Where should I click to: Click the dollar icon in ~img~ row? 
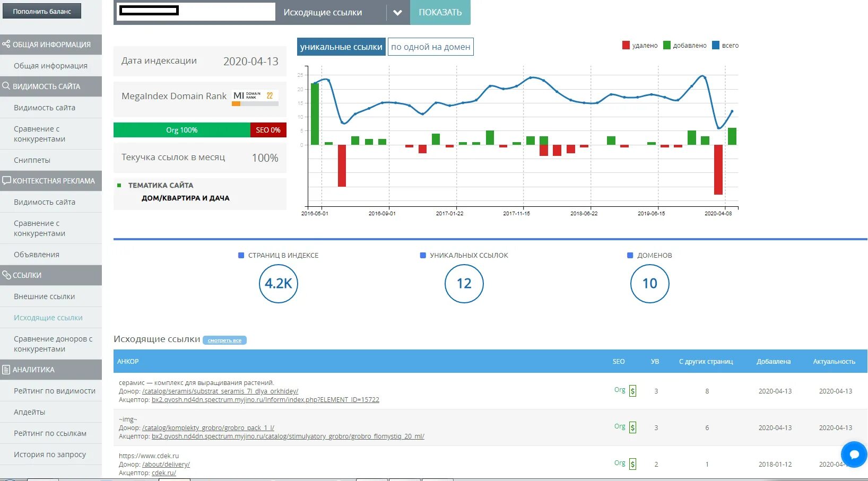[x=632, y=427]
